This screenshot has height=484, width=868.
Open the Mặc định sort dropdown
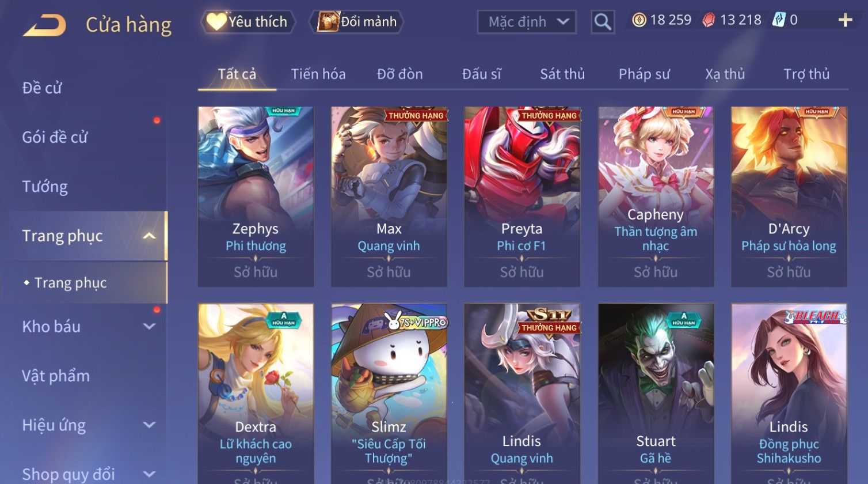527,22
